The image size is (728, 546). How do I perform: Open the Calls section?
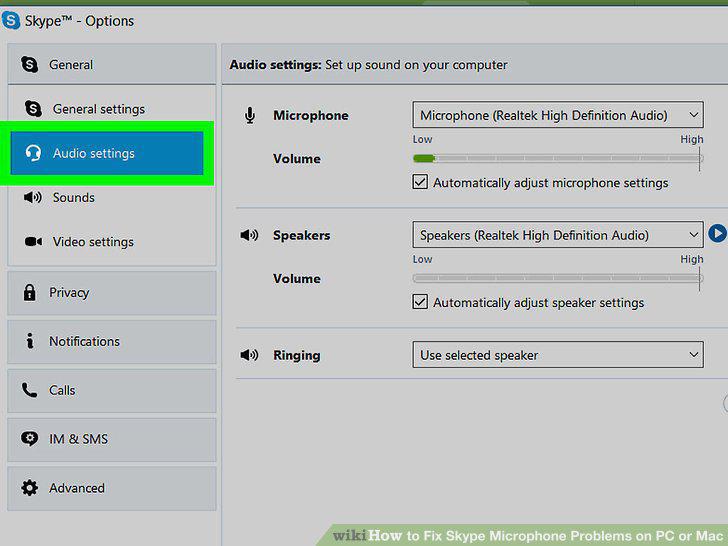[112, 390]
